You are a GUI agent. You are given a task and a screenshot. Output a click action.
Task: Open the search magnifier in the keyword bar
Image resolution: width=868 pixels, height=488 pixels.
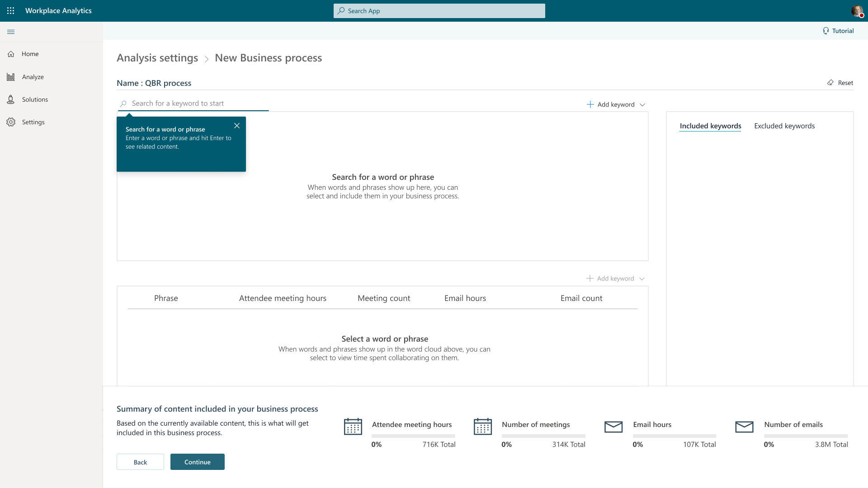pyautogui.click(x=123, y=103)
